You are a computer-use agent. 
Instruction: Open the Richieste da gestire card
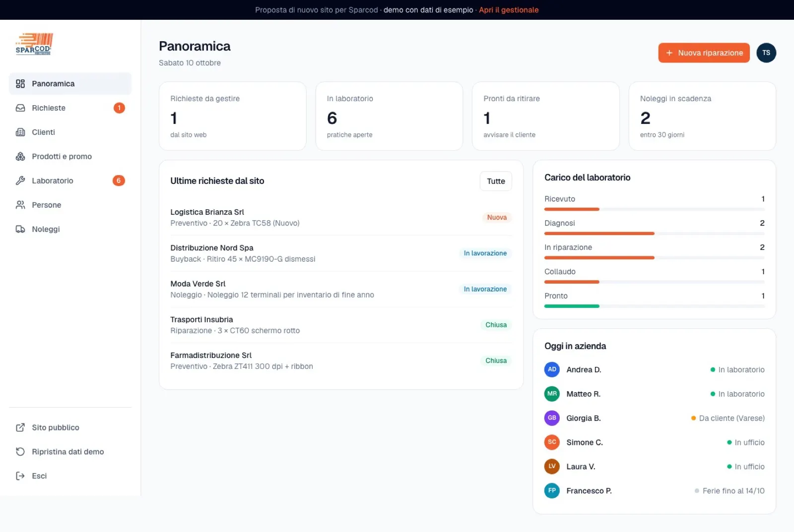coord(232,116)
